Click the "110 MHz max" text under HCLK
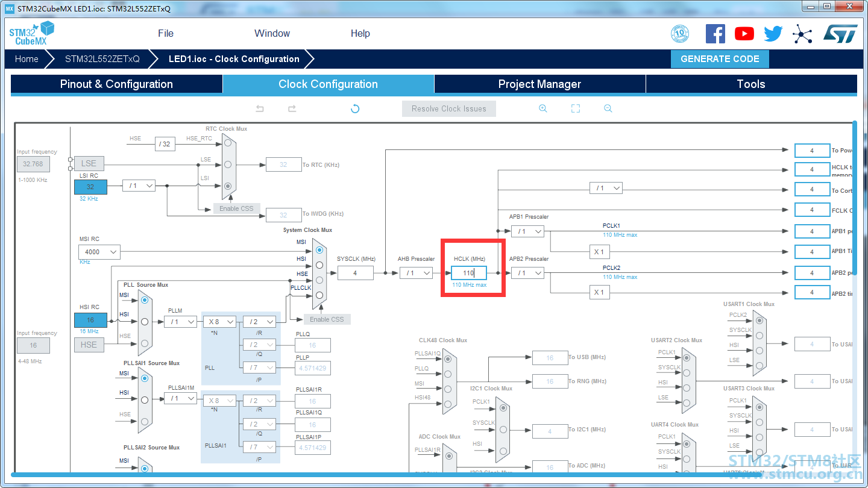868x488 pixels. click(469, 285)
